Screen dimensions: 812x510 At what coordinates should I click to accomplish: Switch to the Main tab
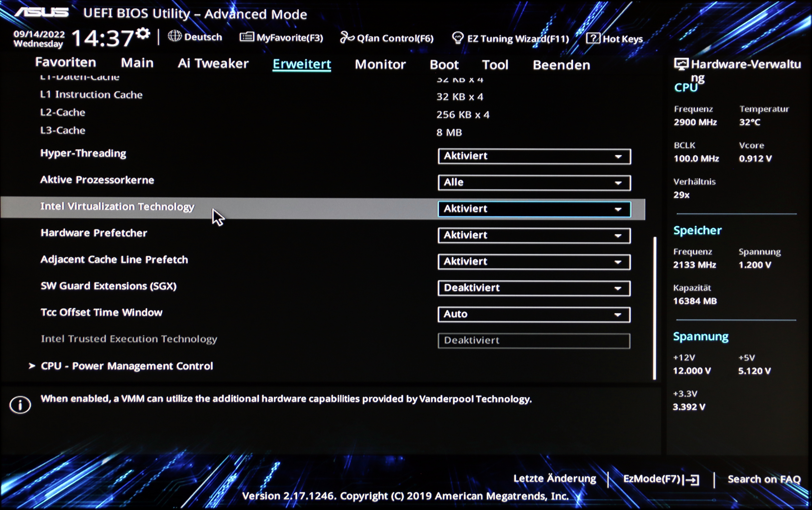click(137, 63)
